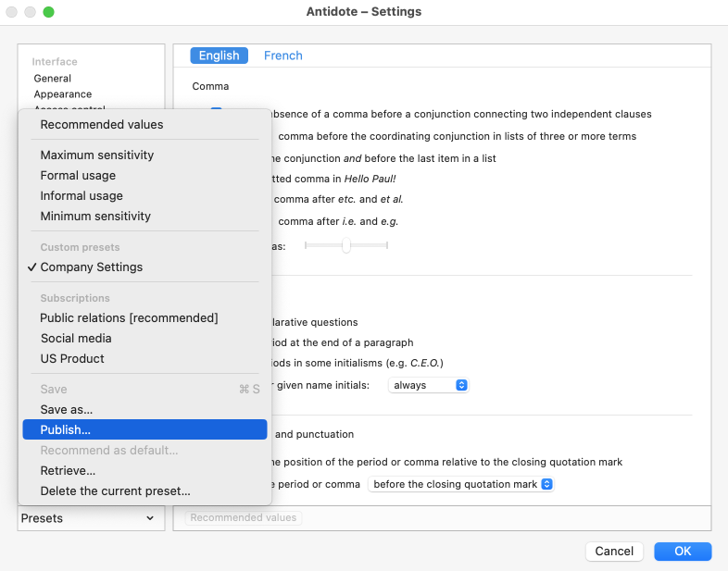Screen dimensions: 728x571
Task: Open General in the Interface sidebar
Action: point(53,79)
